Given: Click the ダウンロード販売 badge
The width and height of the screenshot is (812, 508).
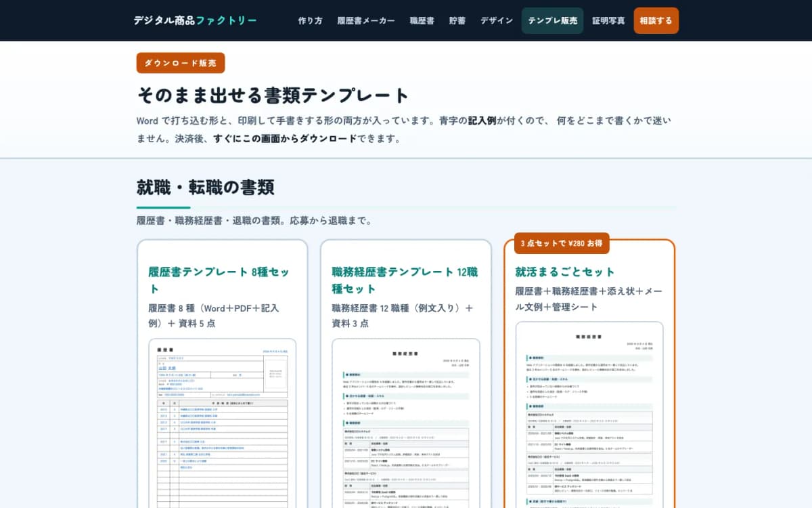Looking at the screenshot, I should pyautogui.click(x=181, y=63).
